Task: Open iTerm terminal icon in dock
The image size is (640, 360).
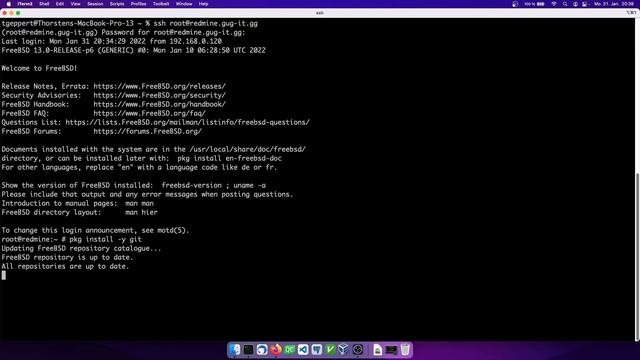Action: point(248,350)
